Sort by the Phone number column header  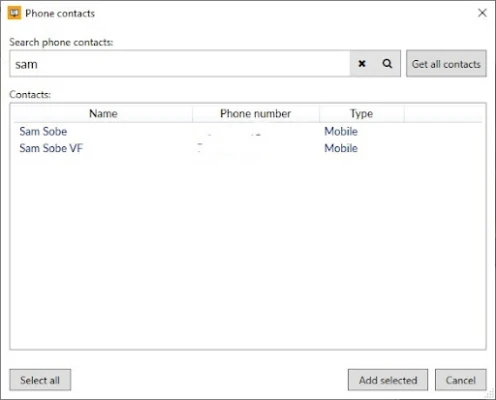click(x=256, y=114)
